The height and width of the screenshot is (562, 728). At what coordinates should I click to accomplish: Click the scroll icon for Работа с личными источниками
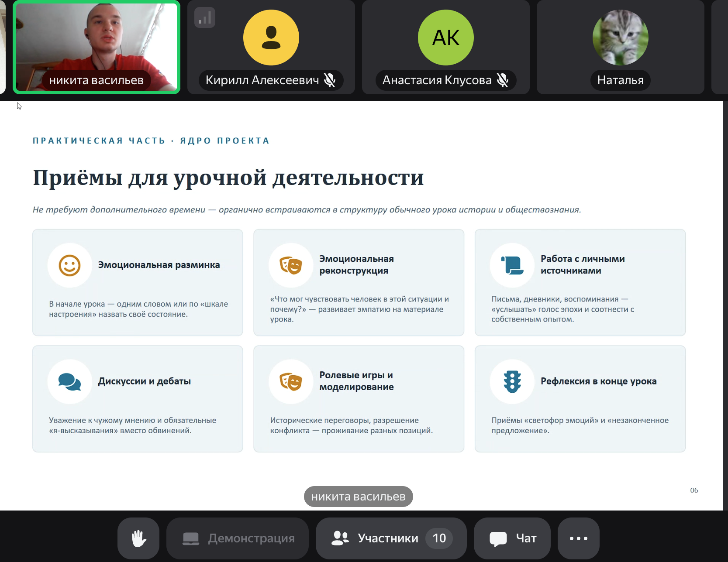pyautogui.click(x=512, y=265)
